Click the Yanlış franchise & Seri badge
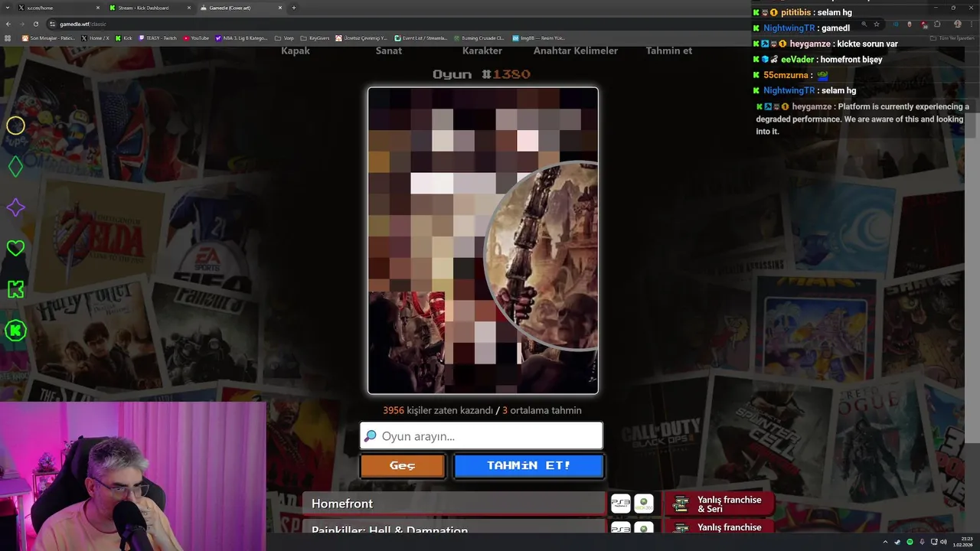This screenshot has width=980, height=551. pyautogui.click(x=719, y=504)
